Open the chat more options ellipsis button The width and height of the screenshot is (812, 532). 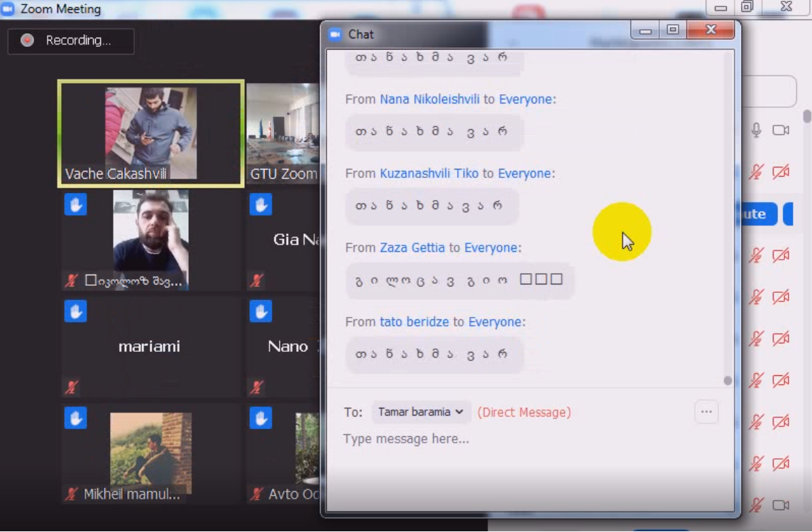pos(706,412)
